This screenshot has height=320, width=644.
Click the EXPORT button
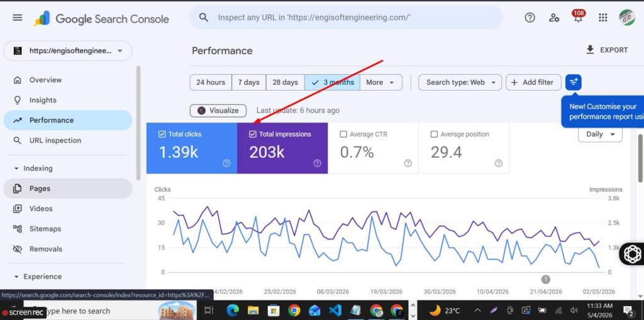tap(607, 50)
